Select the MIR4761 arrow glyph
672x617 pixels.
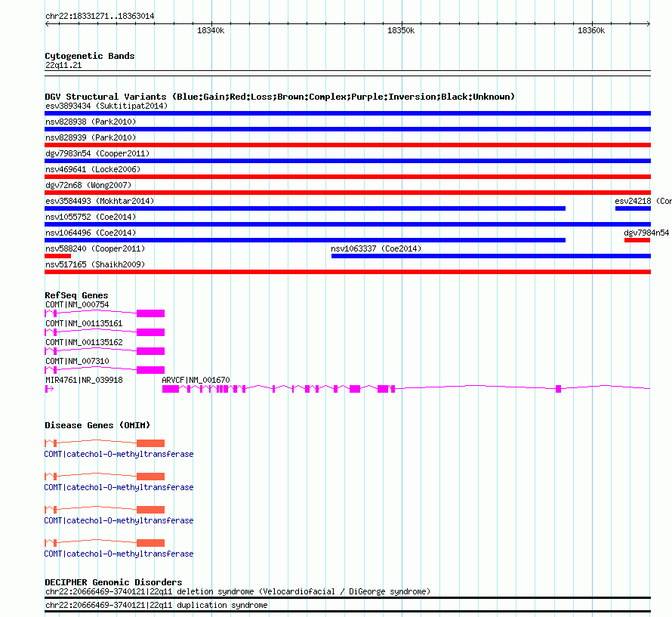tap(49, 389)
